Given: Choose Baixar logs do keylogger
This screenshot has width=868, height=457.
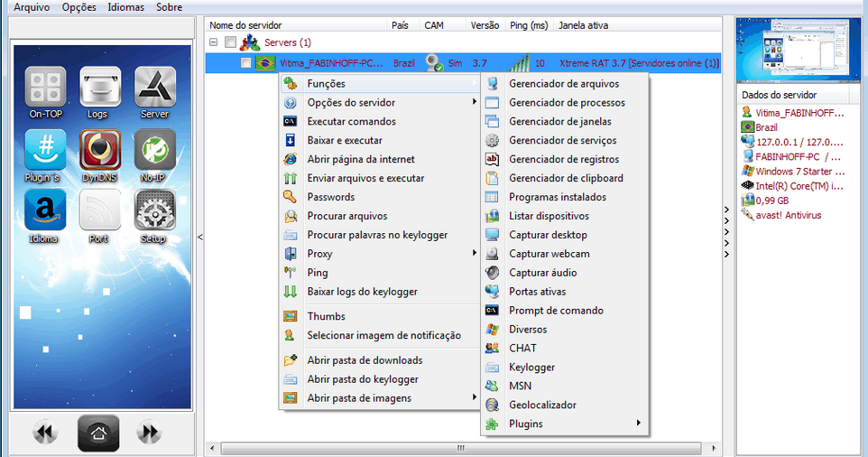Looking at the screenshot, I should pyautogui.click(x=380, y=292).
